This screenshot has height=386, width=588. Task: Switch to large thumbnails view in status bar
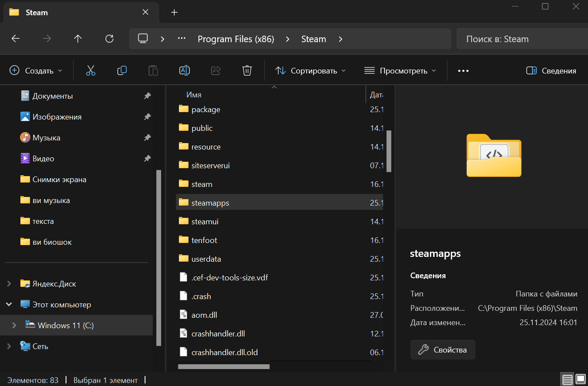click(x=580, y=379)
